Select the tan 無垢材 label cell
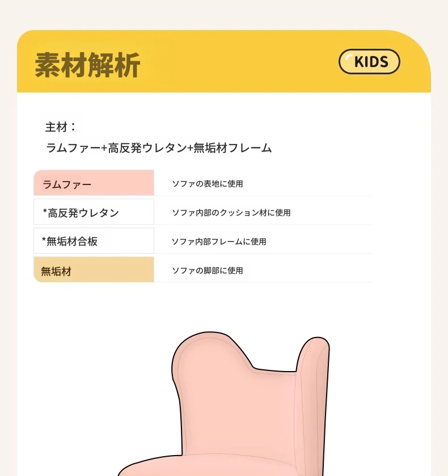 94,269
